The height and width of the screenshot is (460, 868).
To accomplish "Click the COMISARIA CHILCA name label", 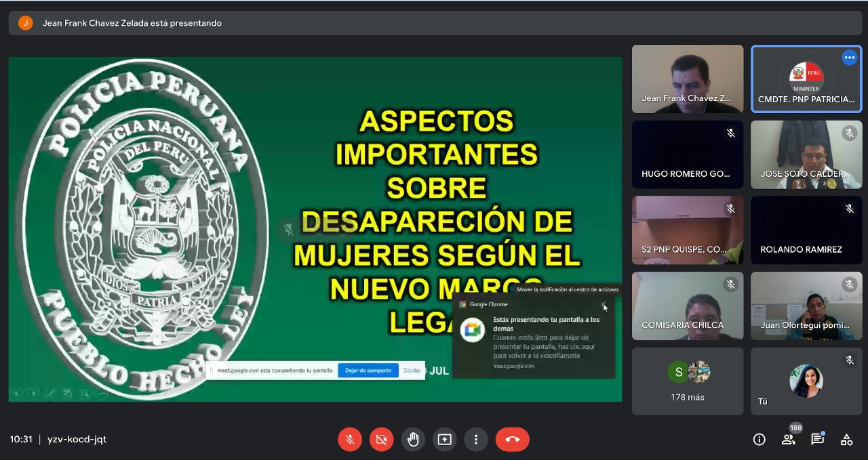I will 682,325.
